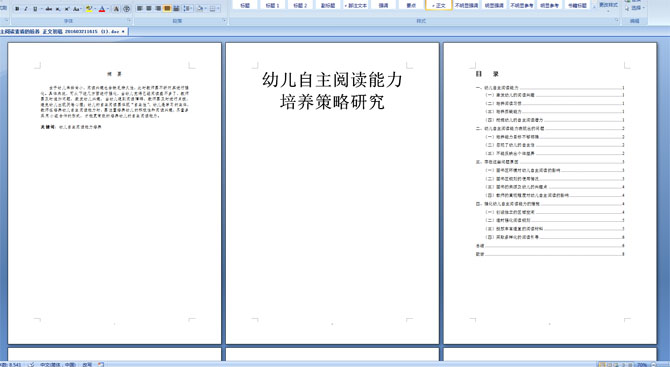This screenshot has height=367, width=670.
Task: Switch to full screen reading view icon
Action: tap(609, 364)
